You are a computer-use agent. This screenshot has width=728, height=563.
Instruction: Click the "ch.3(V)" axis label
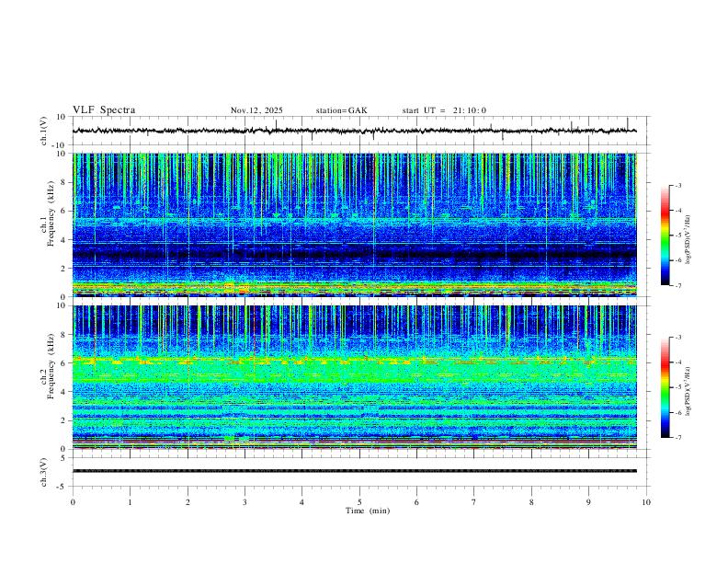click(44, 472)
